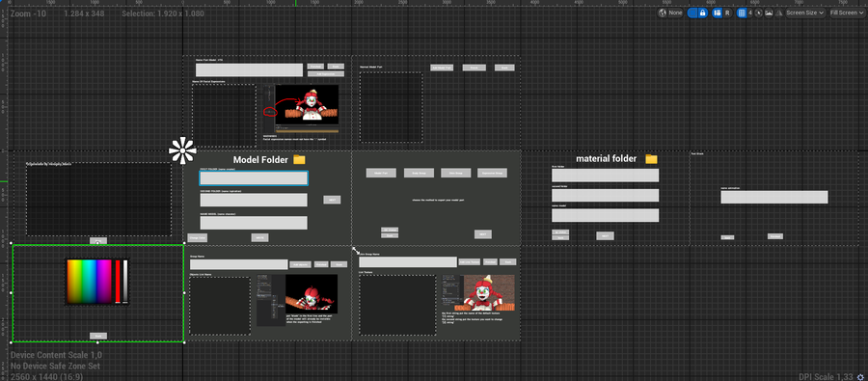The image size is (868, 381).
Task: Click NEXT button beside Model Folder fields
Action: coord(332,200)
